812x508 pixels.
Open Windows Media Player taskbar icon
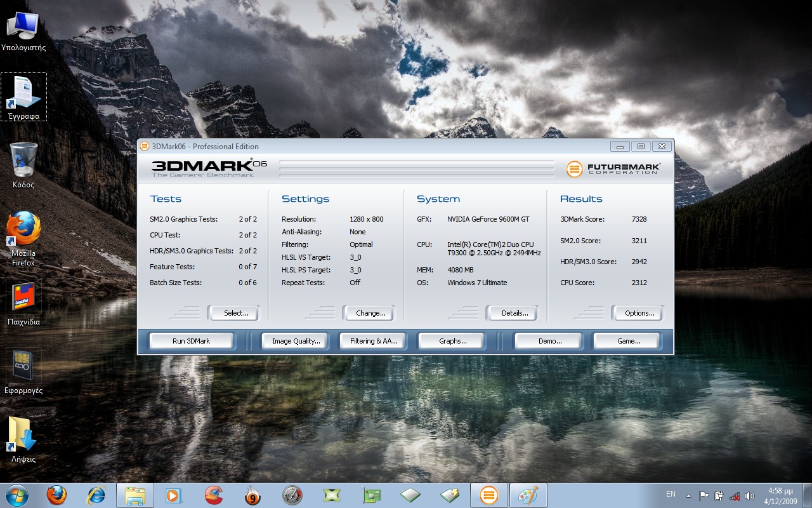[x=174, y=495]
